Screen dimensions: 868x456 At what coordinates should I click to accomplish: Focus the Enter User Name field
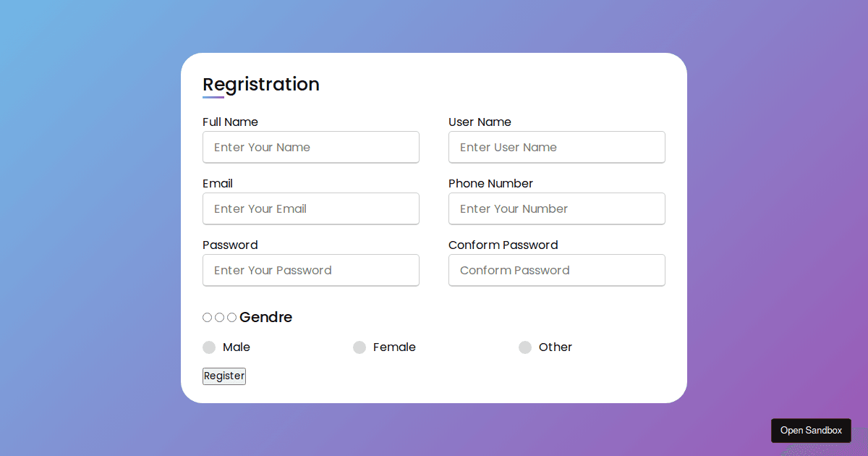point(557,147)
